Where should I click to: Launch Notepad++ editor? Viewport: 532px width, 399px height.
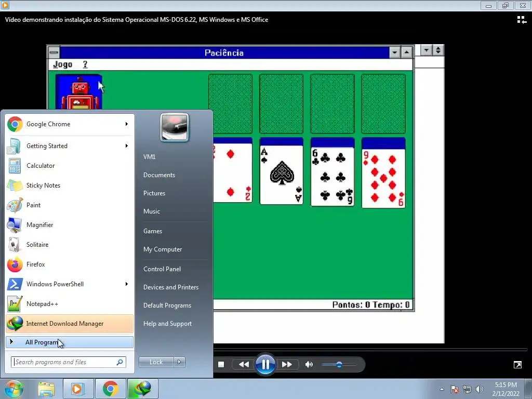70,303
